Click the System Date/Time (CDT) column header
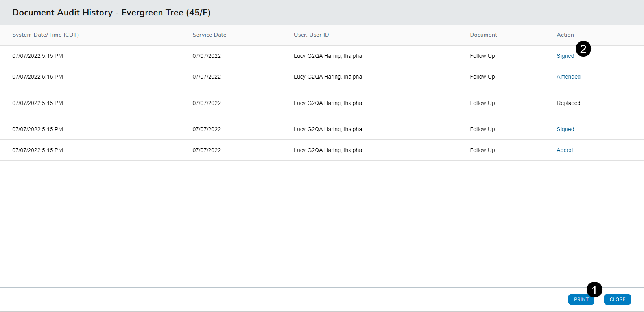Screen dimensions: 644x312 [46, 35]
